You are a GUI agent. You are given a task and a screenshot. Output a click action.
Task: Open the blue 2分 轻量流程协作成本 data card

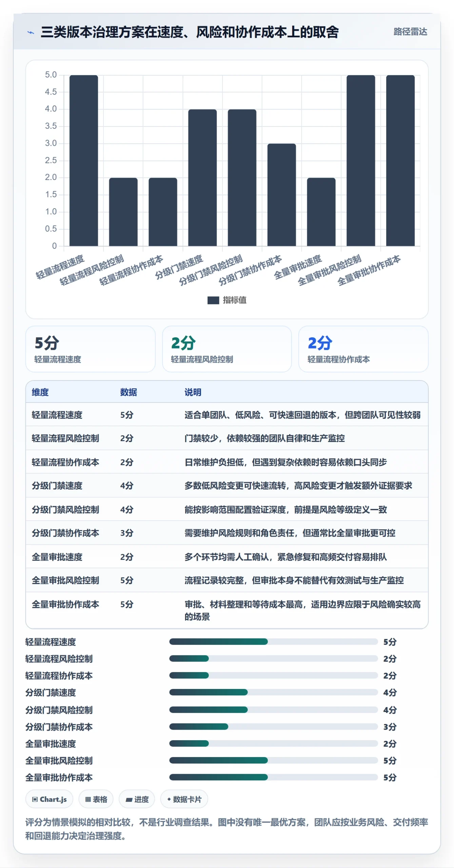[363, 349]
